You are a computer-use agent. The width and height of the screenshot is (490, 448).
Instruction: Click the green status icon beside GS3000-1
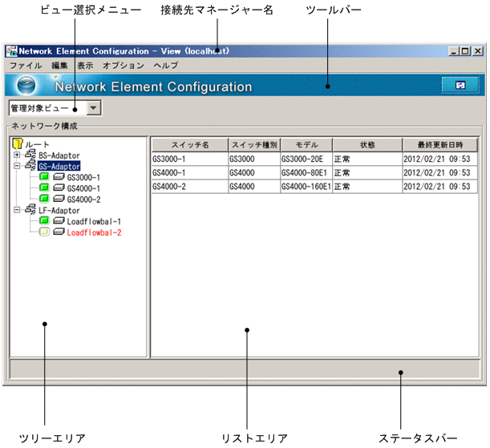(44, 177)
